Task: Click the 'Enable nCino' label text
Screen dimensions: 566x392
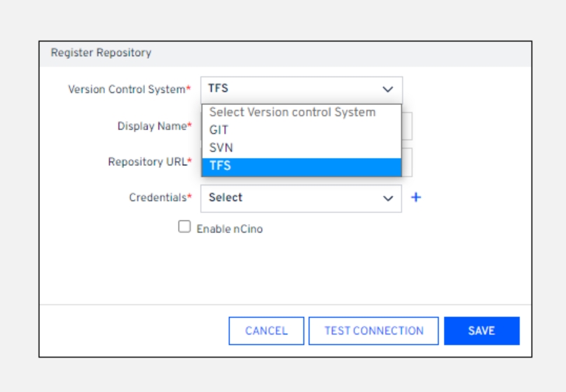Action: 230,229
